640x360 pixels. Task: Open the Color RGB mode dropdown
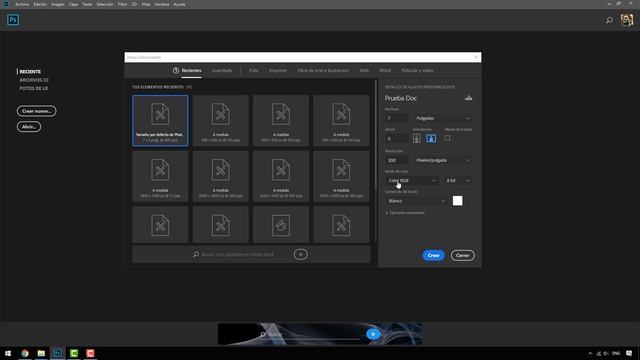[x=411, y=180]
